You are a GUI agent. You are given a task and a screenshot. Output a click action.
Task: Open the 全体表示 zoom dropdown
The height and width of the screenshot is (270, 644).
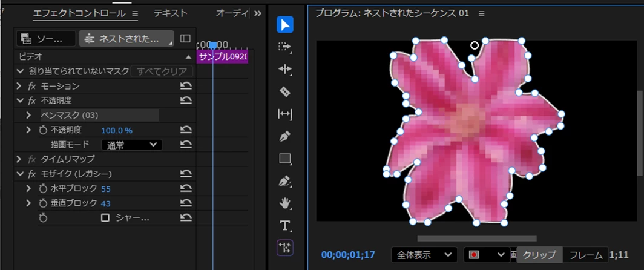(x=424, y=255)
